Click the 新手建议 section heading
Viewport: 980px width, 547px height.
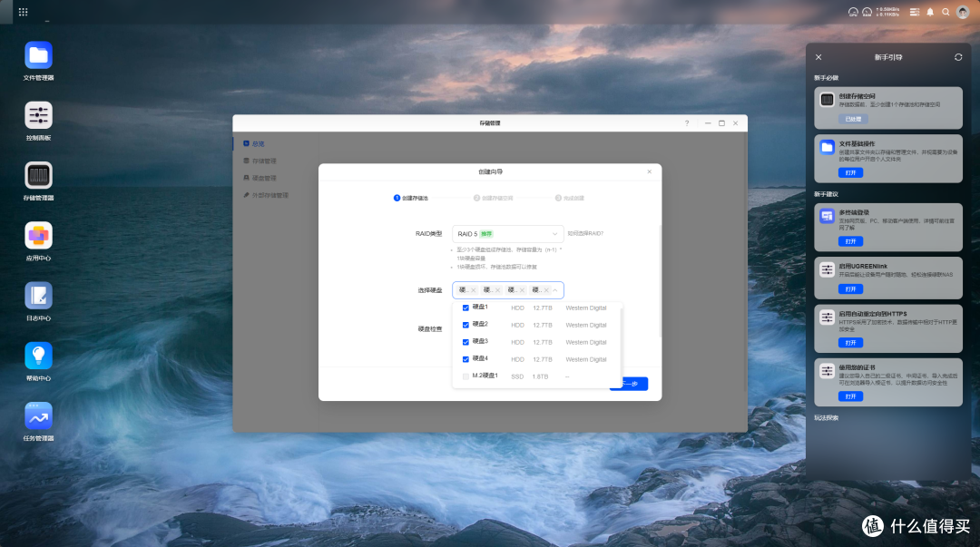pos(827,194)
